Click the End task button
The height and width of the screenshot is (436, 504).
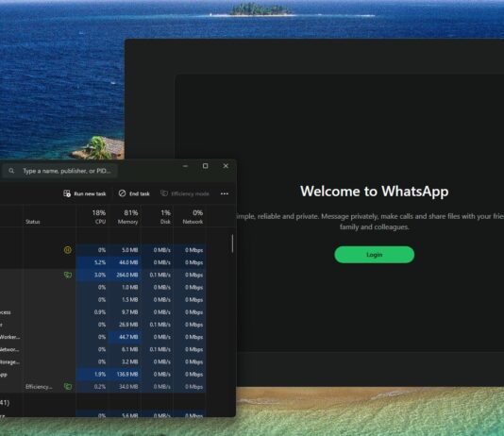point(134,193)
